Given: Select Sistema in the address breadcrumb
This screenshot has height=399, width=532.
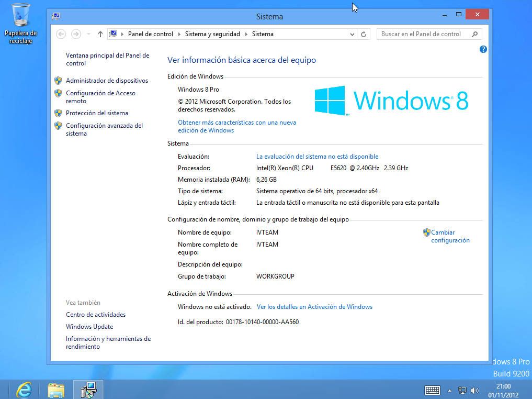Looking at the screenshot, I should pyautogui.click(x=263, y=34).
